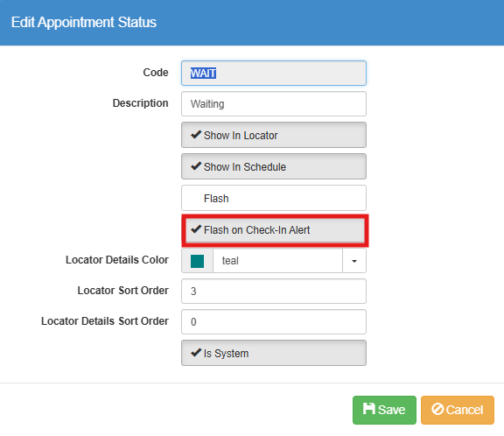Click the Locator Sort Order label text
This screenshot has height=436, width=504.
point(122,291)
